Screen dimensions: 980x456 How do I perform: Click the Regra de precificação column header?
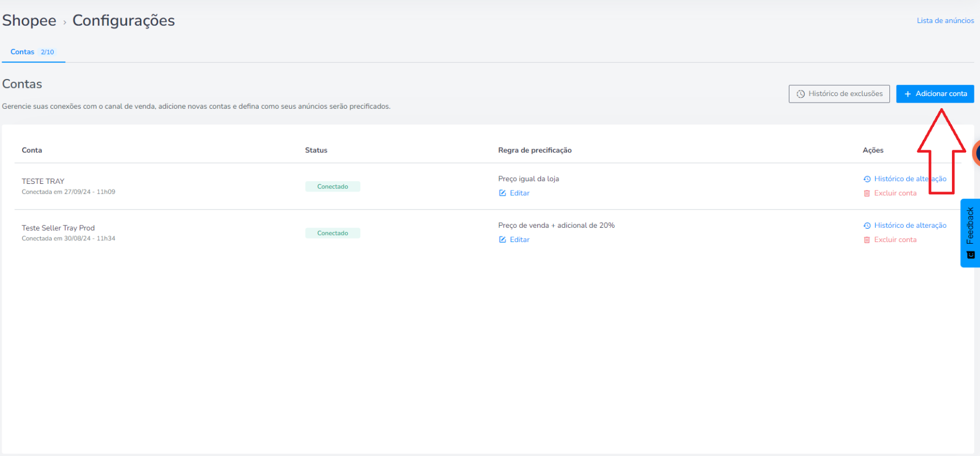click(x=535, y=150)
